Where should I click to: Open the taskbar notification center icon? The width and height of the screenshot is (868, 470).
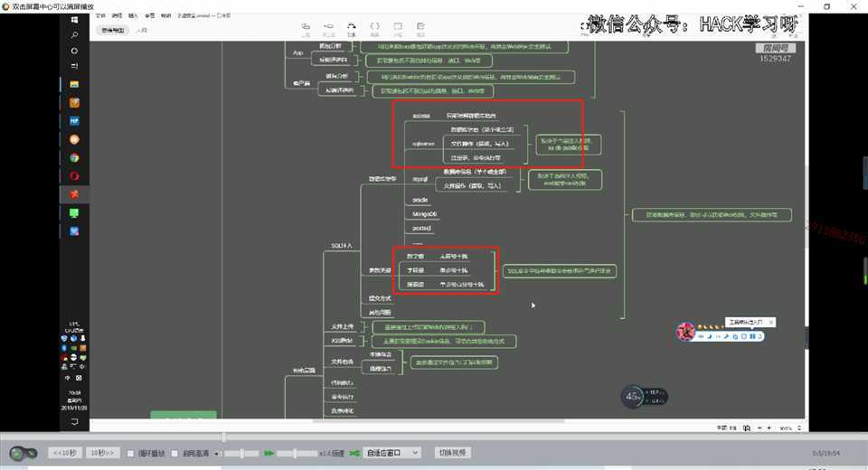click(74, 422)
